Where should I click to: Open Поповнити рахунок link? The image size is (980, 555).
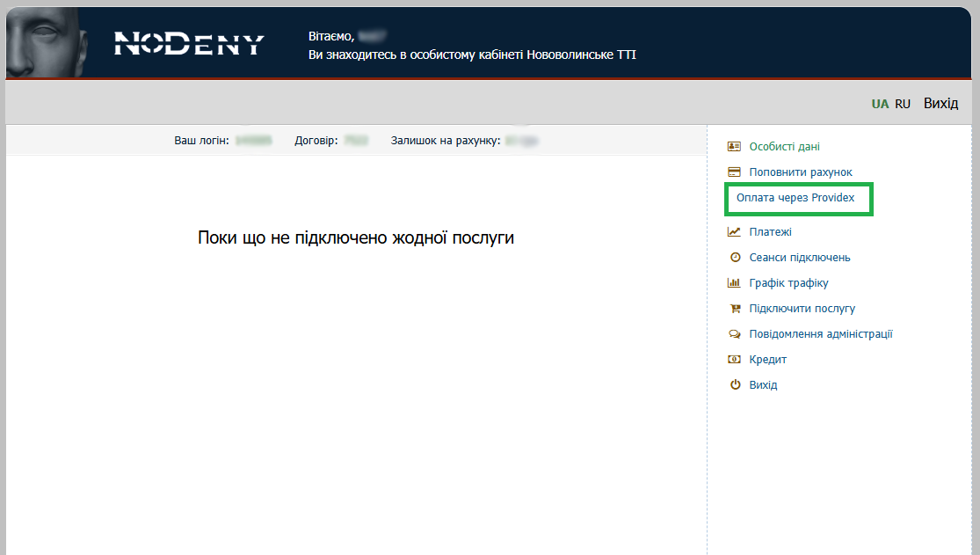[x=801, y=172]
